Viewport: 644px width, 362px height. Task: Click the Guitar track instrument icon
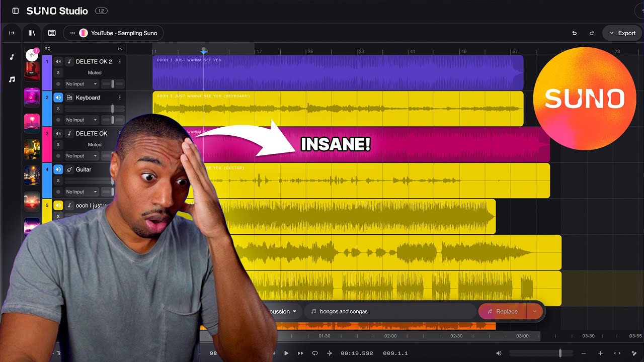[69, 169]
